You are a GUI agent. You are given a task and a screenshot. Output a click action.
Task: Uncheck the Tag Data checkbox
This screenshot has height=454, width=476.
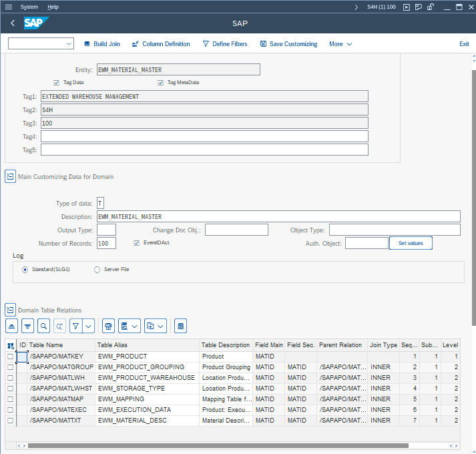(57, 83)
